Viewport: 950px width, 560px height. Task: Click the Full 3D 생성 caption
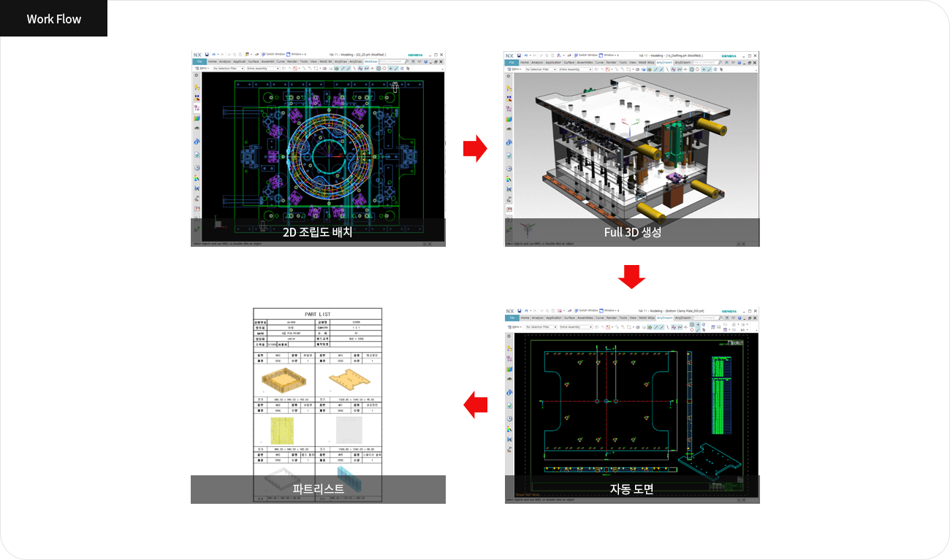[632, 232]
